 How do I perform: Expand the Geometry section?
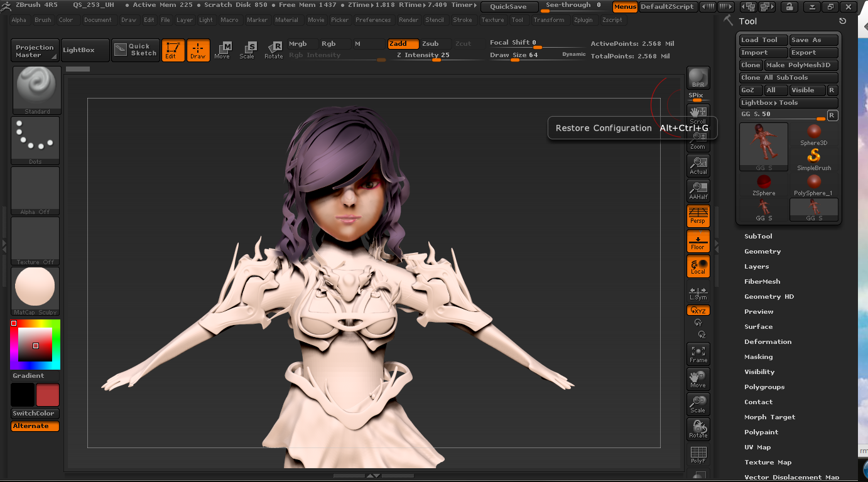coord(762,252)
